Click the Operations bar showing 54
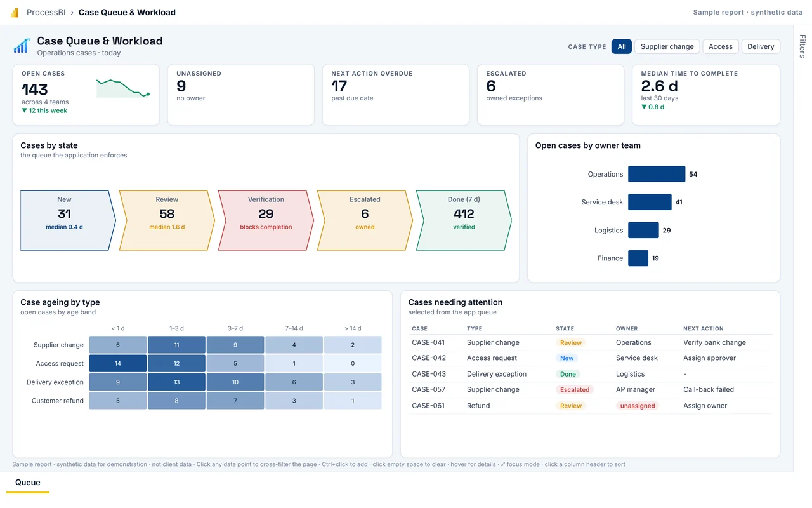This screenshot has width=812, height=508. [657, 174]
